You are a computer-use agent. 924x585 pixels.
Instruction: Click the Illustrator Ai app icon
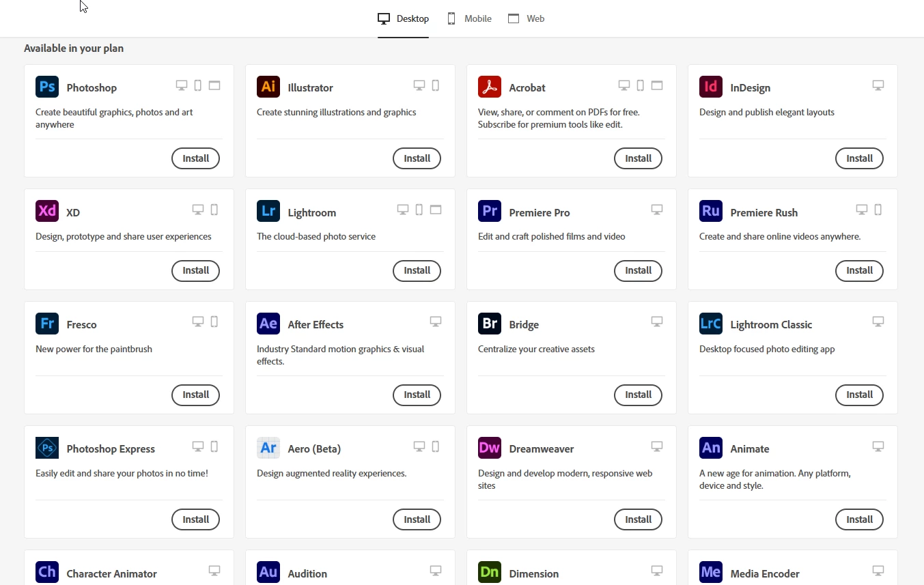tap(268, 87)
